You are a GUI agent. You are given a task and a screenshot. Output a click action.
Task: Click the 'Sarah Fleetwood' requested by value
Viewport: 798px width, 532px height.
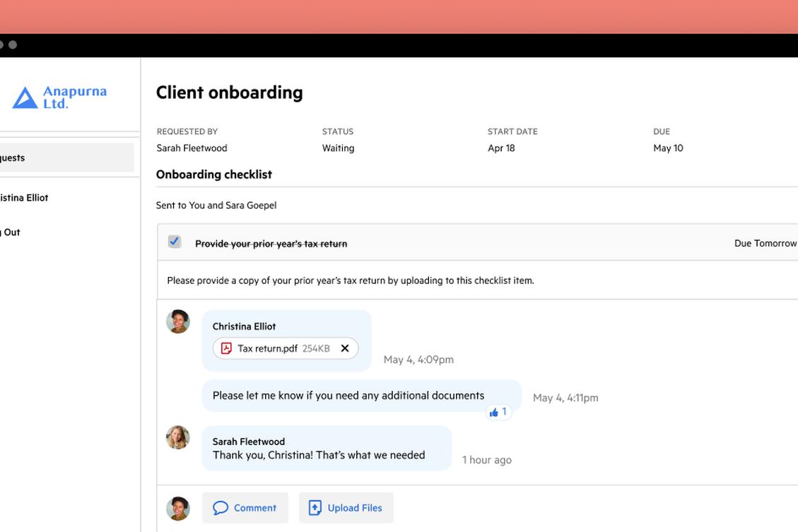pos(192,148)
